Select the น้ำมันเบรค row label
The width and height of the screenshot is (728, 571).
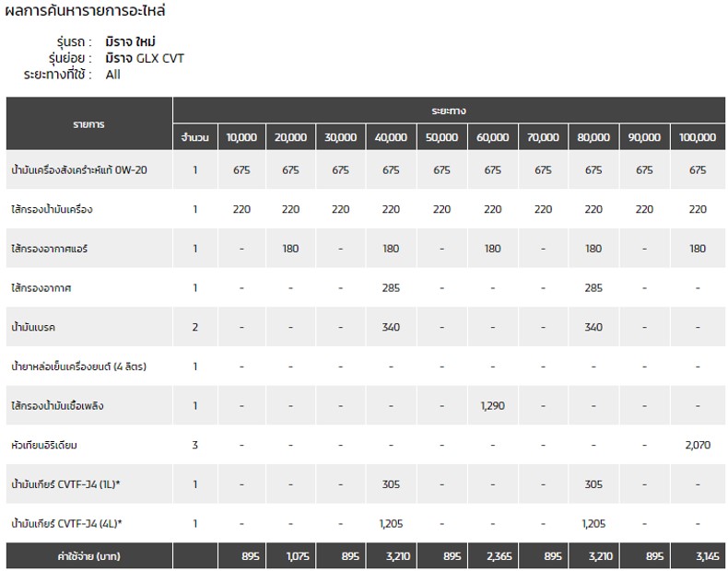pos(33,327)
